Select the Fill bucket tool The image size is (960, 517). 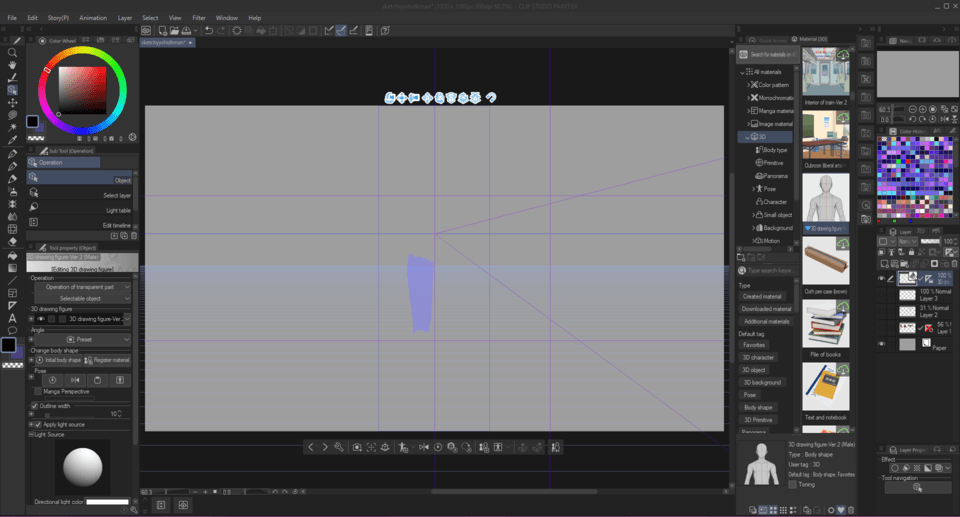[12, 255]
